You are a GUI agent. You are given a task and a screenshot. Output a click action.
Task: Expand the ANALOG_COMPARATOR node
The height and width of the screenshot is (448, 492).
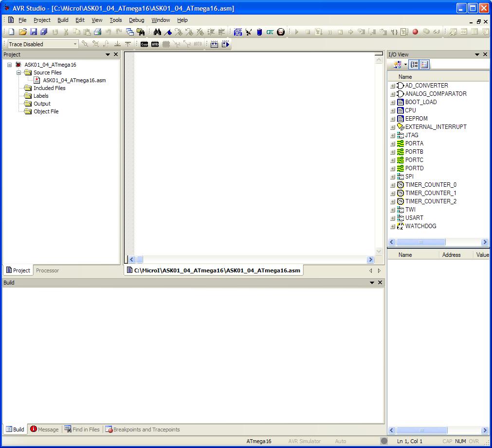coord(392,94)
